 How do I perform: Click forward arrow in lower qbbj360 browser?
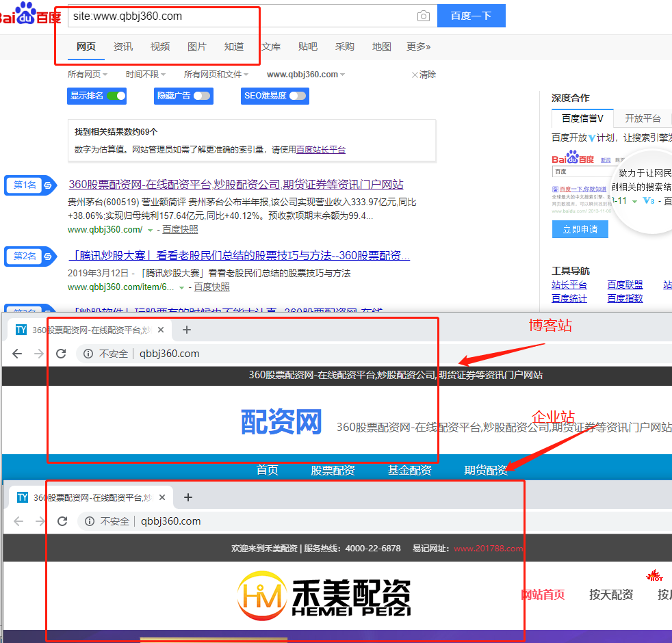[x=40, y=521]
